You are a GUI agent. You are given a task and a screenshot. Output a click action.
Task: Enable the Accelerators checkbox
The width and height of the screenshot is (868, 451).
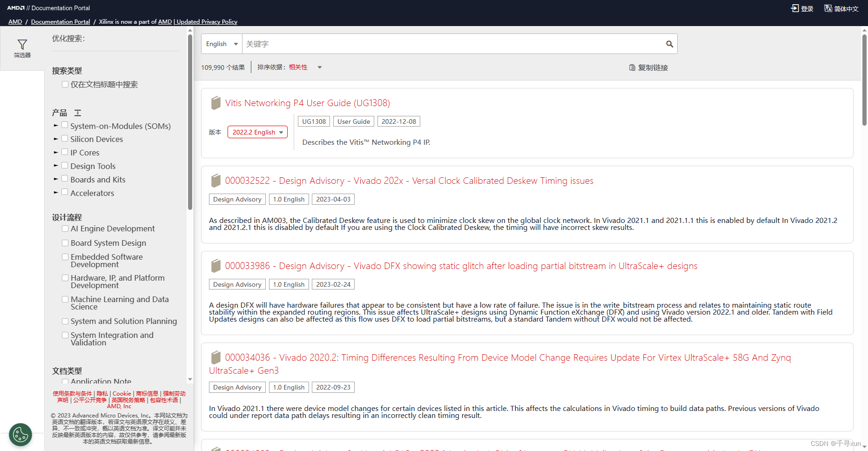point(65,192)
